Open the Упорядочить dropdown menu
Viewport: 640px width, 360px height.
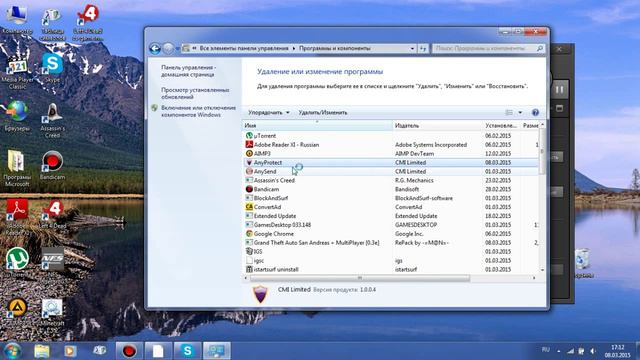pos(269,113)
